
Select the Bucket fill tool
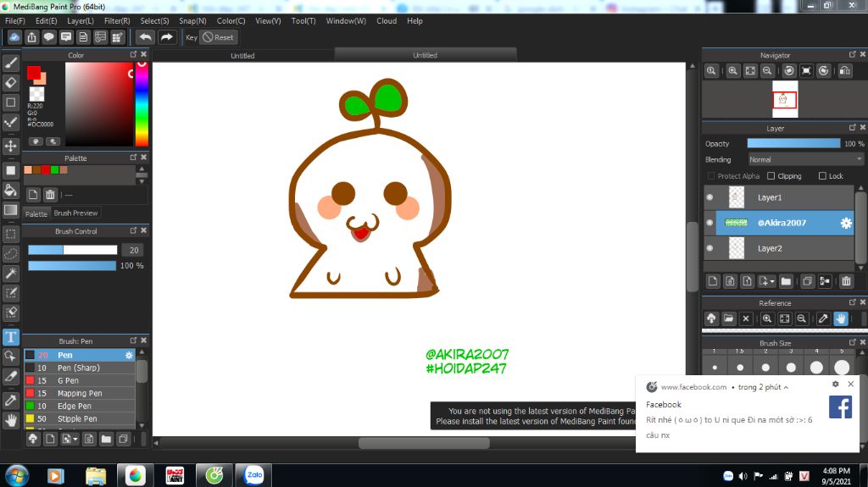coord(10,191)
